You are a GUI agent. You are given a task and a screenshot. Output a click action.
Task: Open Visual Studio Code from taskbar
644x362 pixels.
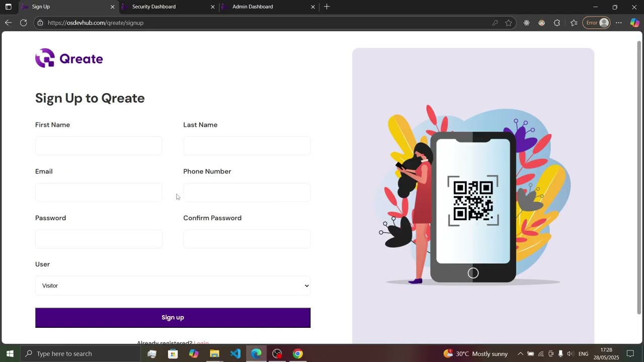coord(235,353)
